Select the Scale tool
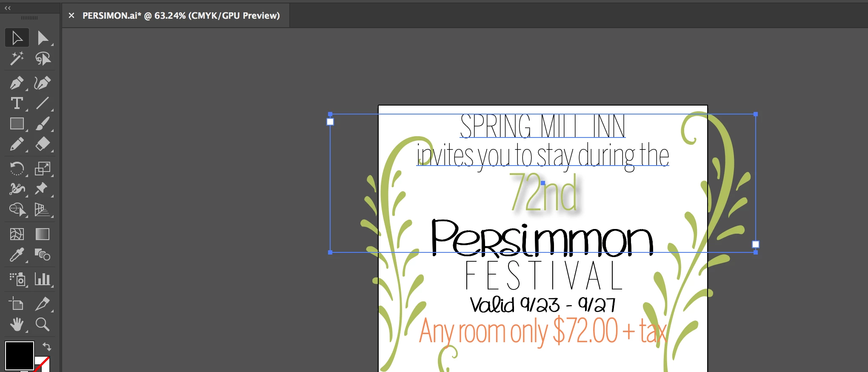 (x=43, y=169)
